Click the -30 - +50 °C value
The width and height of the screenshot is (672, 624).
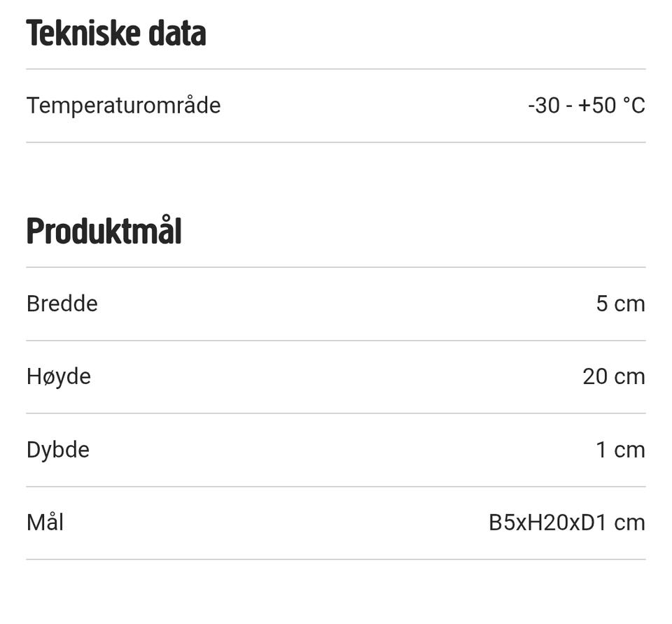point(586,106)
